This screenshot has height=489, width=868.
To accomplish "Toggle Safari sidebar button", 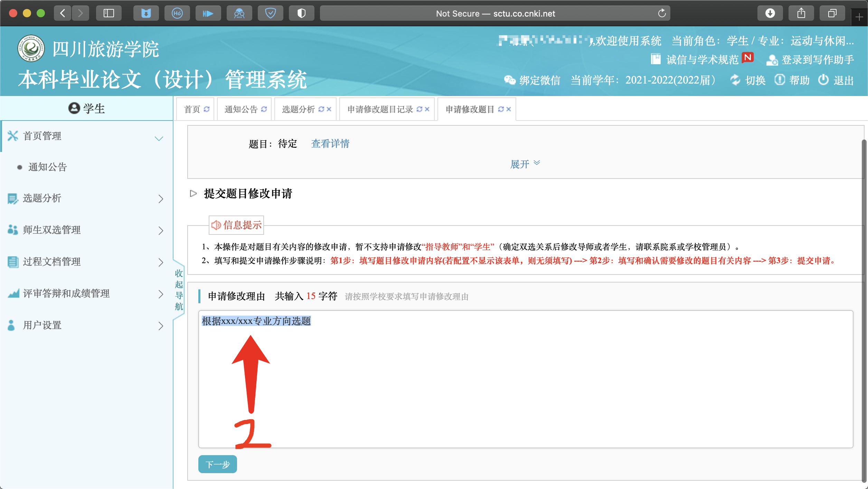I will [x=108, y=13].
